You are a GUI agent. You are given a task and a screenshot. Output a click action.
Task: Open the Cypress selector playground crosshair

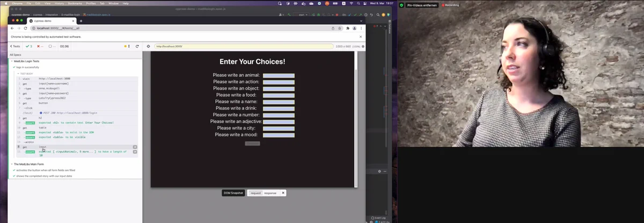tap(148, 46)
